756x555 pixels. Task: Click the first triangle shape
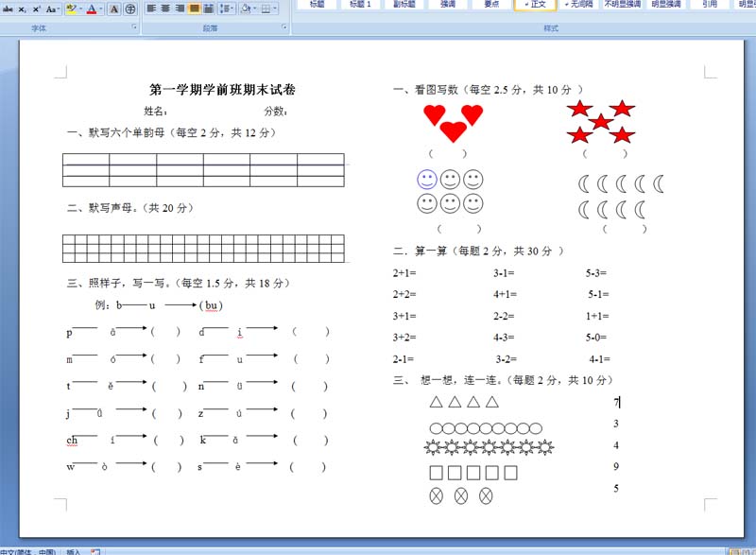coord(437,402)
